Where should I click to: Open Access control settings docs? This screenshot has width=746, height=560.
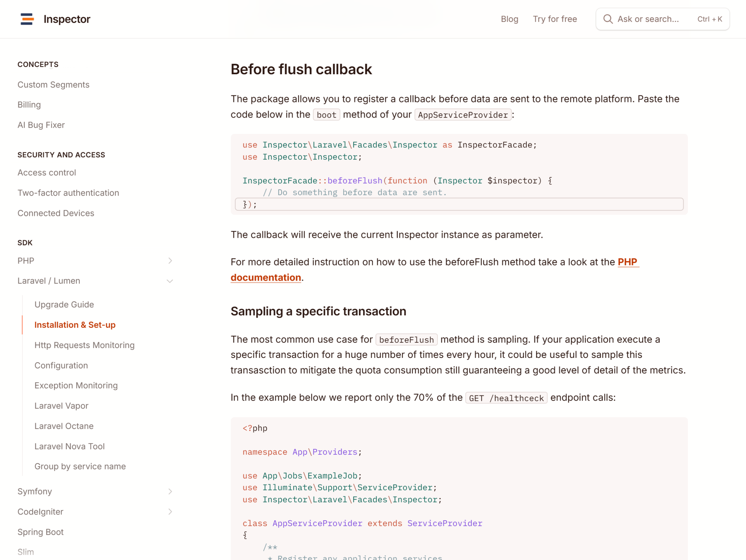click(x=47, y=173)
